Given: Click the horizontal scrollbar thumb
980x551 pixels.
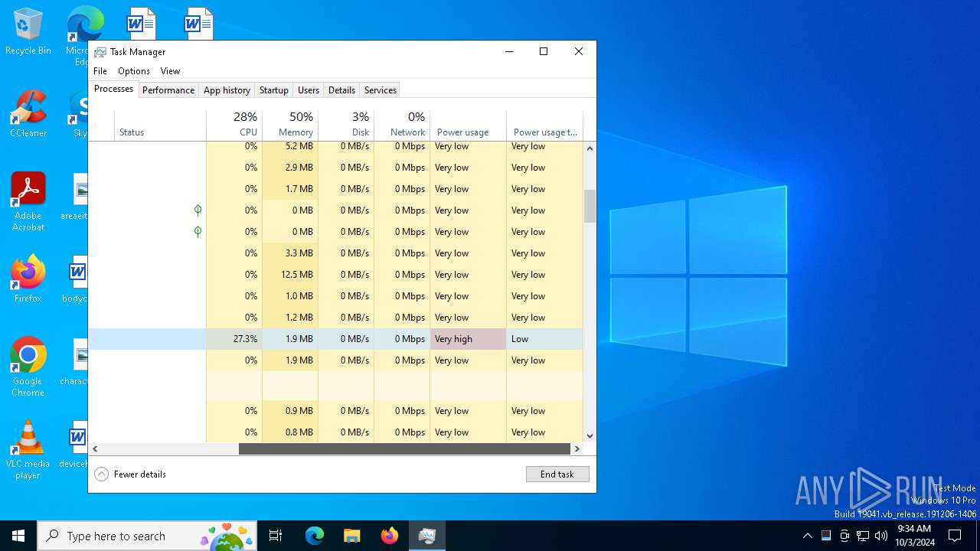Looking at the screenshot, I should pyautogui.click(x=404, y=449).
